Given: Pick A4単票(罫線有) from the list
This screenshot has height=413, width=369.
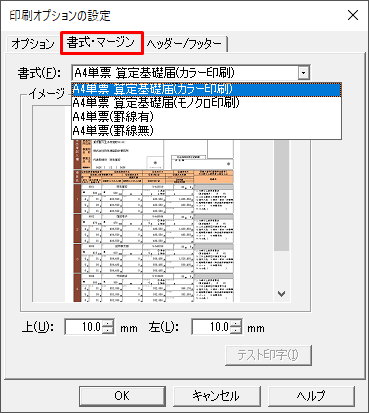Looking at the screenshot, I should (x=206, y=117).
